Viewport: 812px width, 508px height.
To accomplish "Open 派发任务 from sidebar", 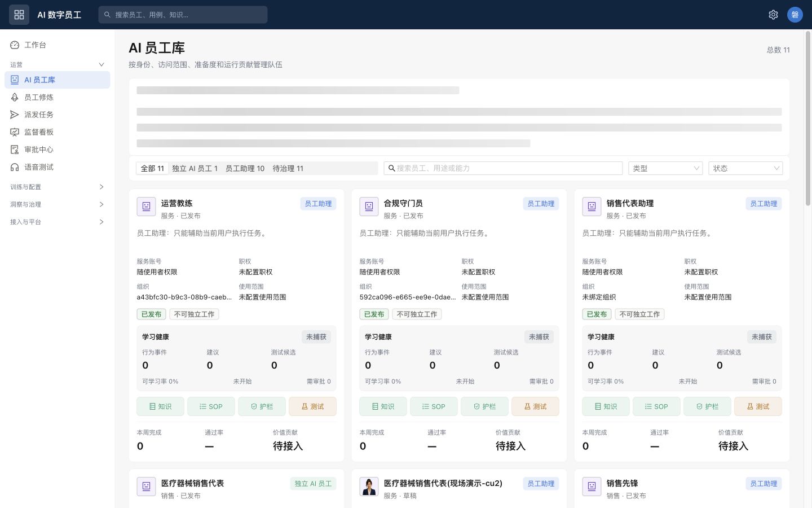I will [x=58, y=115].
